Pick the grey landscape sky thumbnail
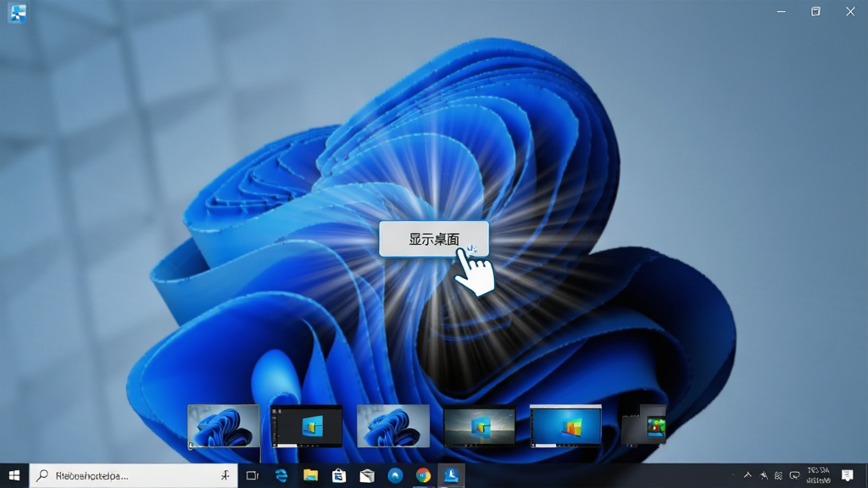This screenshot has width=868, height=488. (479, 426)
